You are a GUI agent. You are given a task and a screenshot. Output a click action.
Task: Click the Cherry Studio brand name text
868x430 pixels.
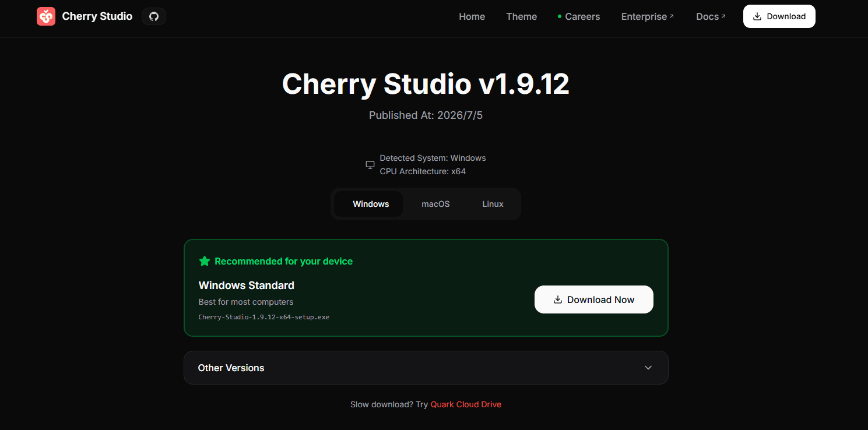pos(97,16)
